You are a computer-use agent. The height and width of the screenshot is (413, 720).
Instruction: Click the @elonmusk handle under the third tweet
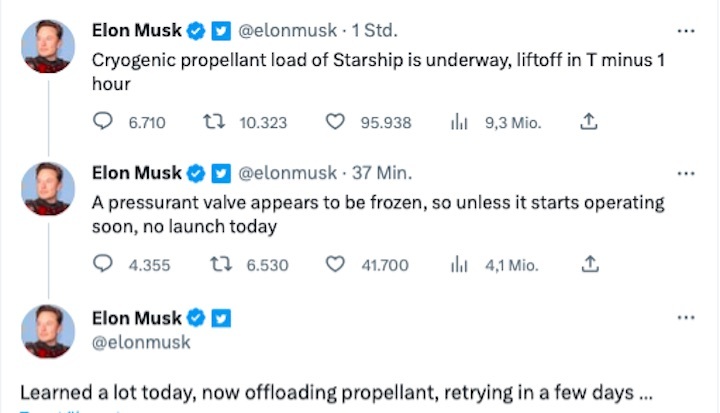pyautogui.click(x=141, y=342)
